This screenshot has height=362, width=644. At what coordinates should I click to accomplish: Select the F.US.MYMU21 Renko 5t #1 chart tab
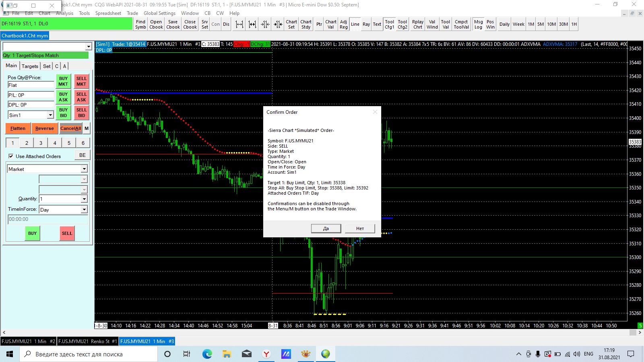pos(88,341)
